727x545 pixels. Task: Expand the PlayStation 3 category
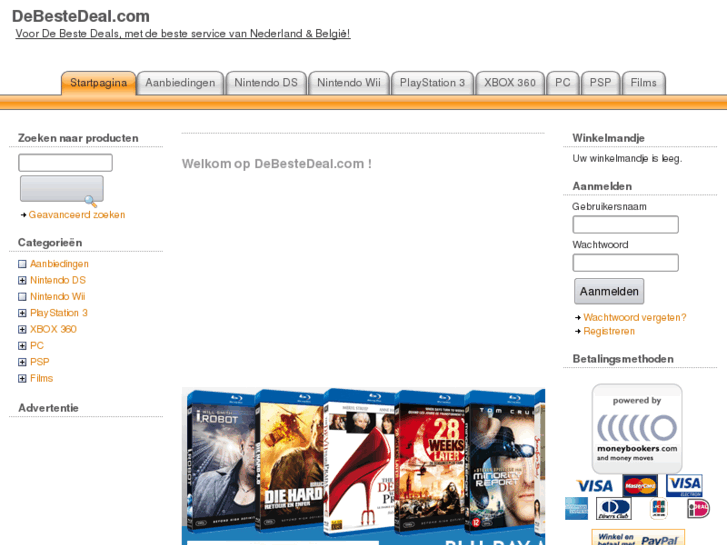coord(22,313)
